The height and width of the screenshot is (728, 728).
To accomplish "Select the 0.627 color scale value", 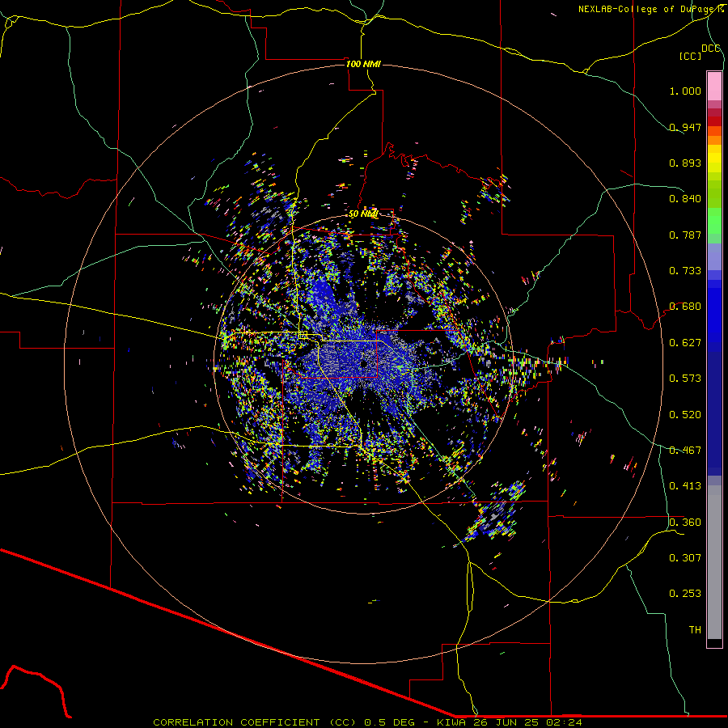I will click(685, 343).
